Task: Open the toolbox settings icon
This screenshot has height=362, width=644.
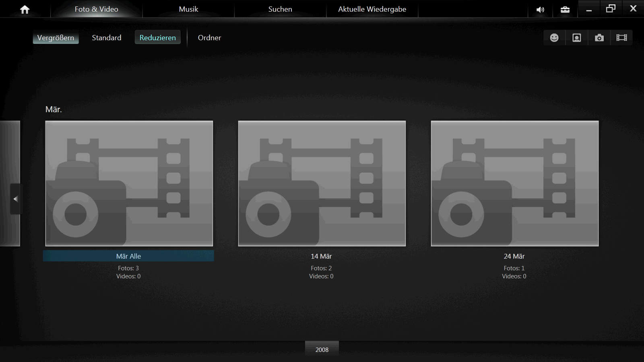Action: [x=565, y=10]
